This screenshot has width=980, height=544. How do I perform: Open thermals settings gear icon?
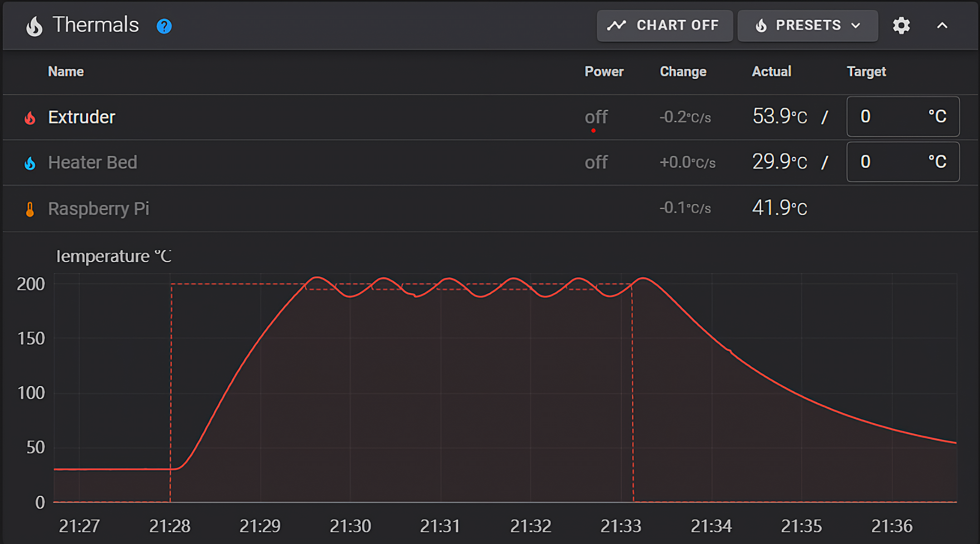[x=901, y=26]
